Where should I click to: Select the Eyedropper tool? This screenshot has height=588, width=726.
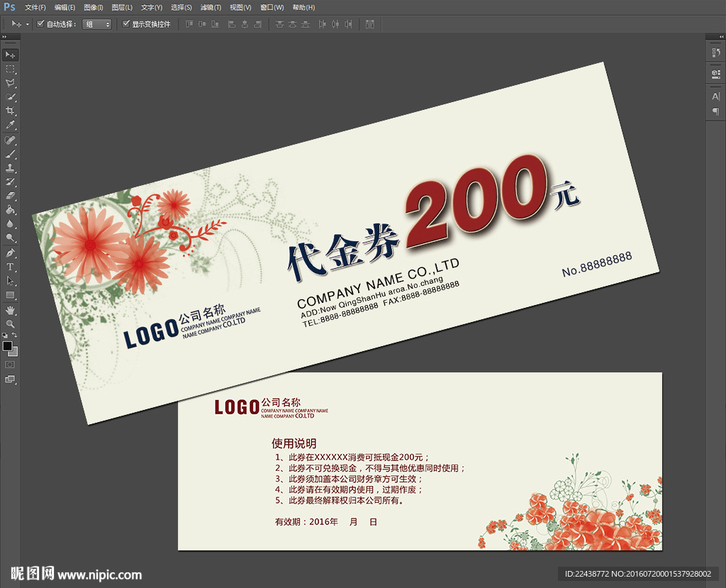(10, 125)
